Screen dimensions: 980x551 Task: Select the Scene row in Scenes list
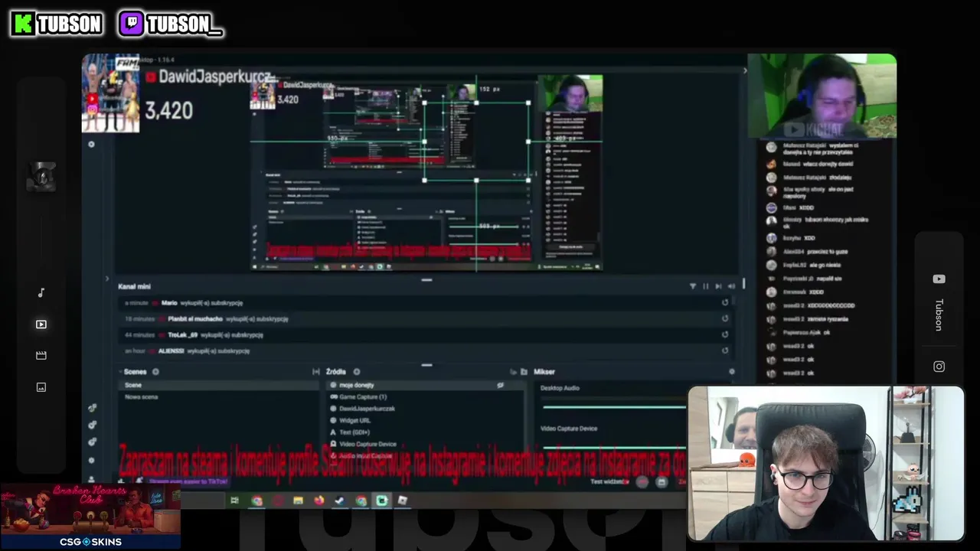219,385
